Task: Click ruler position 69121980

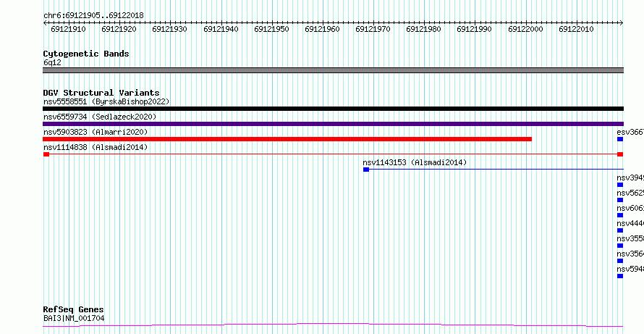Action: (423, 29)
